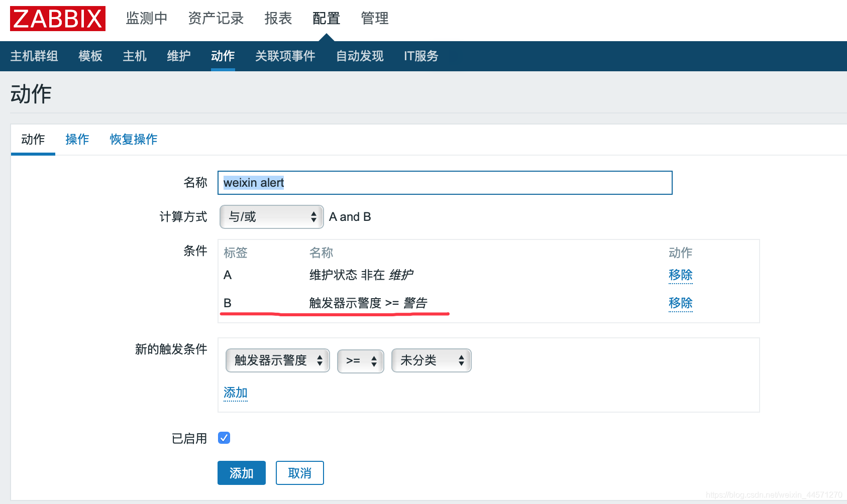Viewport: 847px width, 504px height.
Task: Open the 触发器示警度 condition type dropdown
Action: tap(278, 360)
